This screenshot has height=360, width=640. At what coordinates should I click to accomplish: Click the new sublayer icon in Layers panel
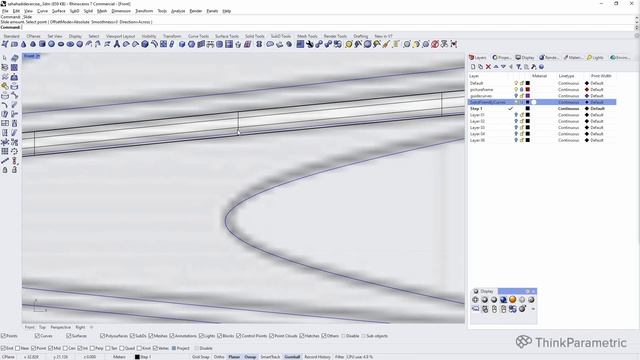point(480,67)
